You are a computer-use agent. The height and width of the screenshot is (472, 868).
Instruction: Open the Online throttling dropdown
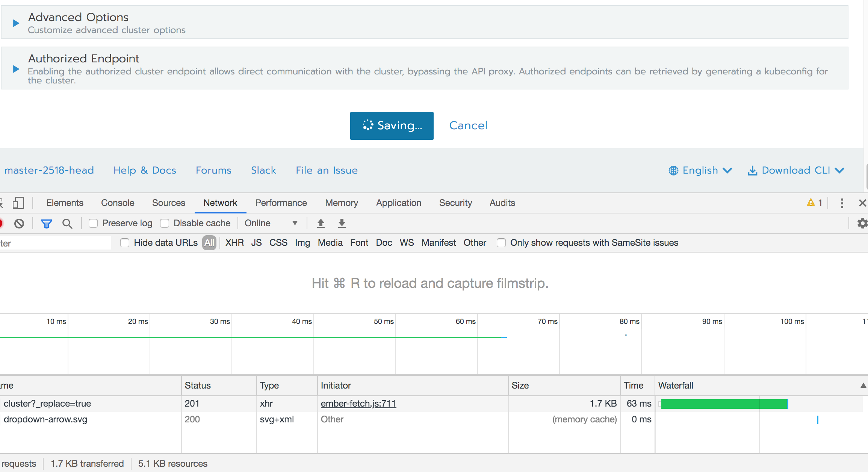click(271, 223)
